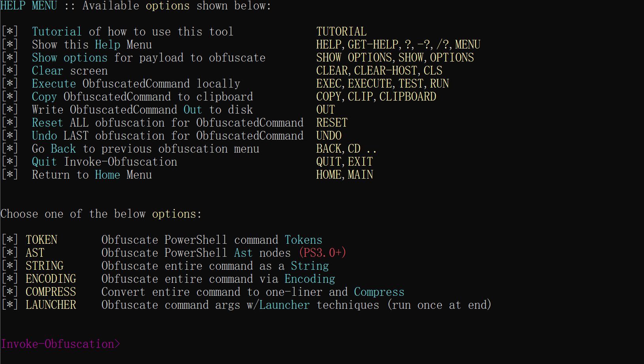This screenshot has width=644, height=364.
Task: Click the 'SHOW OPTIONS,SHOW,OPTIONS' command text
Action: click(x=395, y=58)
